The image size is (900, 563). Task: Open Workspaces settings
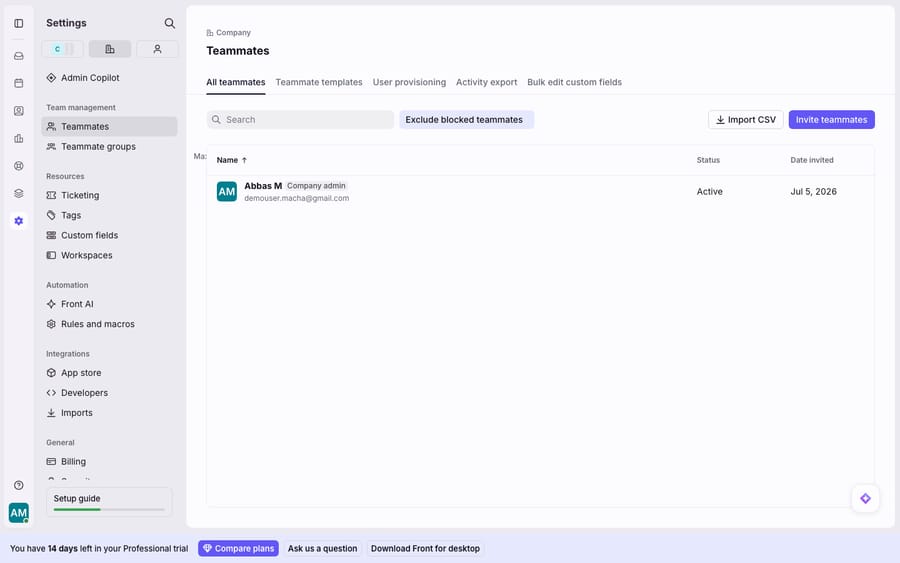click(109, 255)
